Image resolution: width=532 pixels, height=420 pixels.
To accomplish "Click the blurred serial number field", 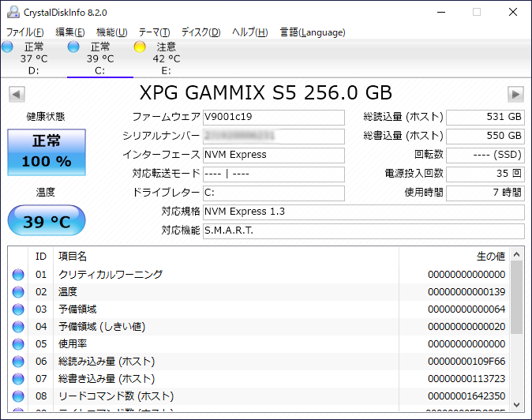I will 274,137.
